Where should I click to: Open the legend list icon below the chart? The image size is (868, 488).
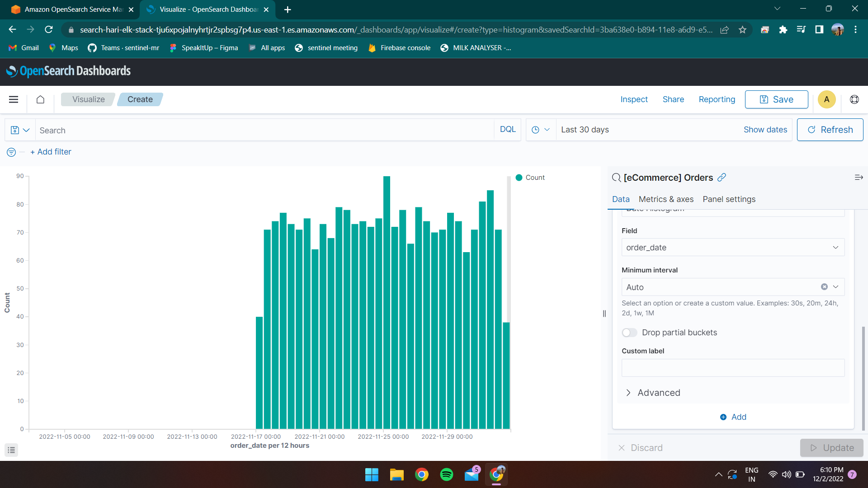click(11, 450)
